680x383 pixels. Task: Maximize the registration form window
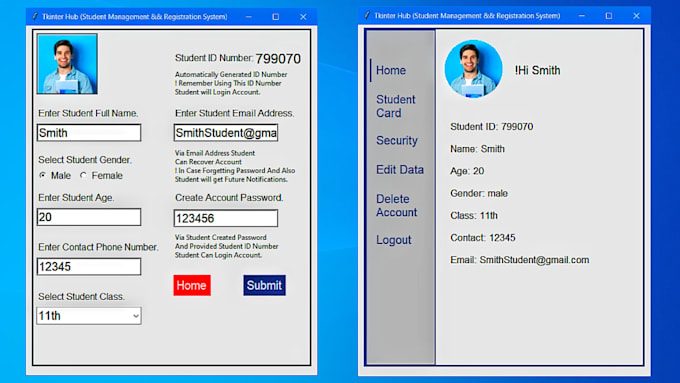(275, 17)
